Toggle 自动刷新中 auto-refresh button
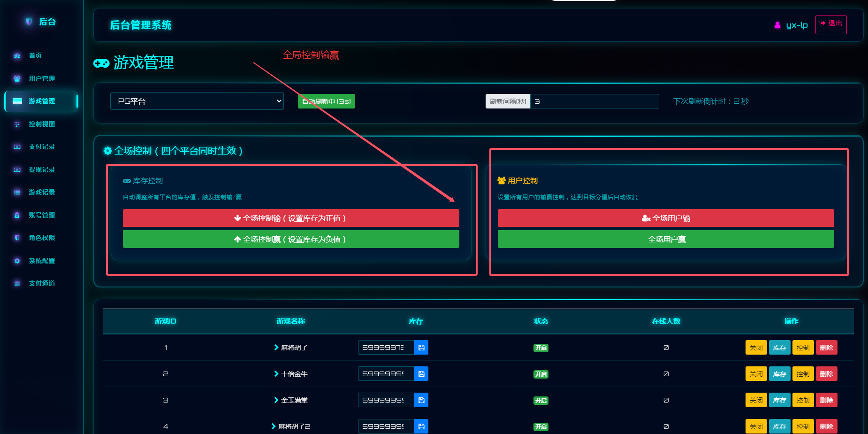 pyautogui.click(x=327, y=101)
